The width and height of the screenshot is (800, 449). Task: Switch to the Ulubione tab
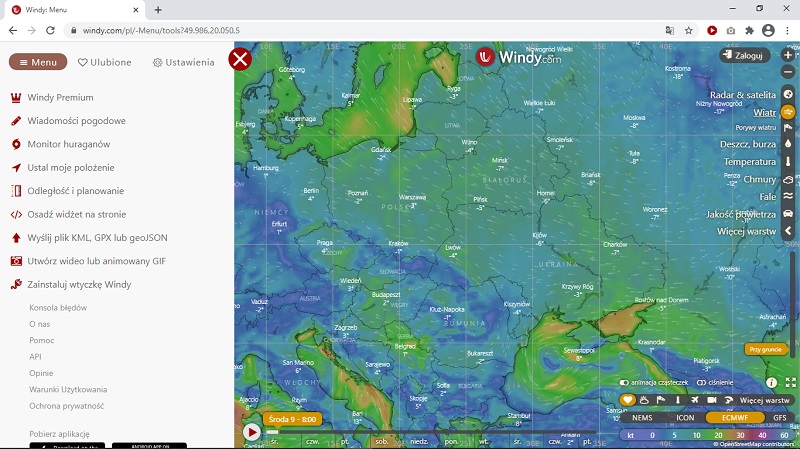(x=105, y=62)
